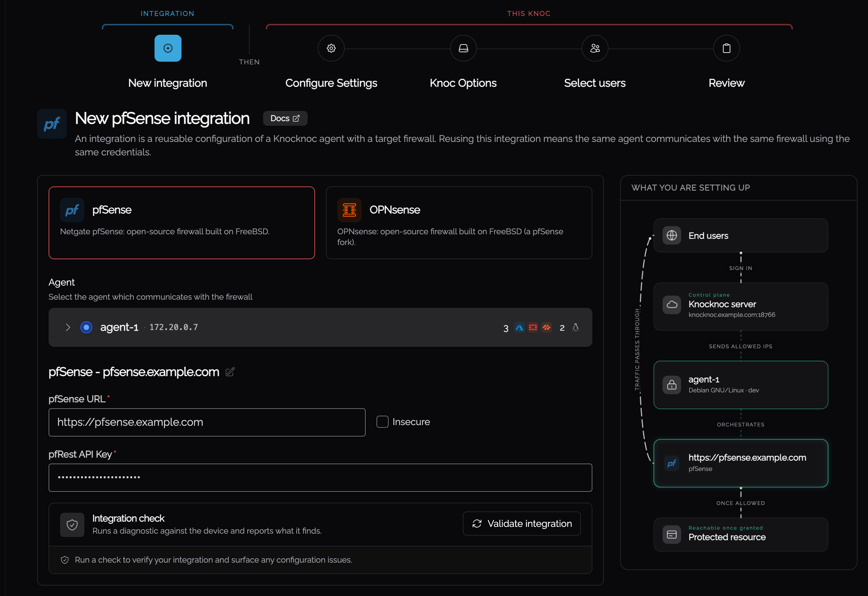Select the Configure Settings step label

[331, 83]
